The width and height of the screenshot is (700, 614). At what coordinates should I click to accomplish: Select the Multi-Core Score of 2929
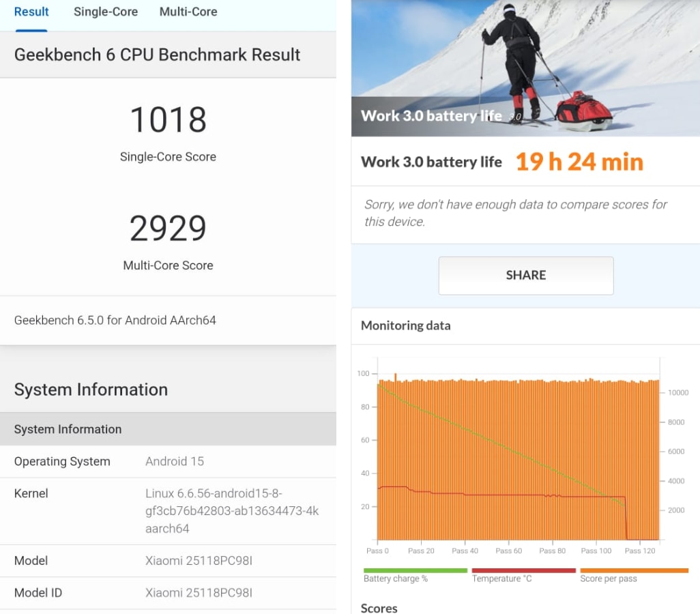point(168,229)
